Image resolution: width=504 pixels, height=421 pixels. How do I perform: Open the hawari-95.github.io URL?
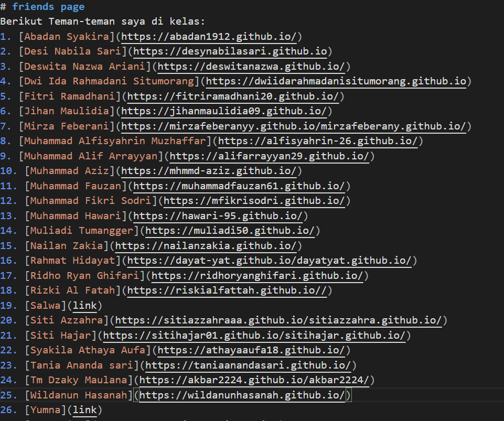point(218,216)
